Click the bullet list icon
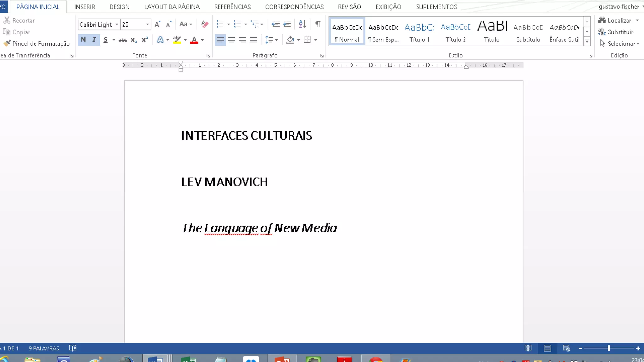 coord(220,24)
